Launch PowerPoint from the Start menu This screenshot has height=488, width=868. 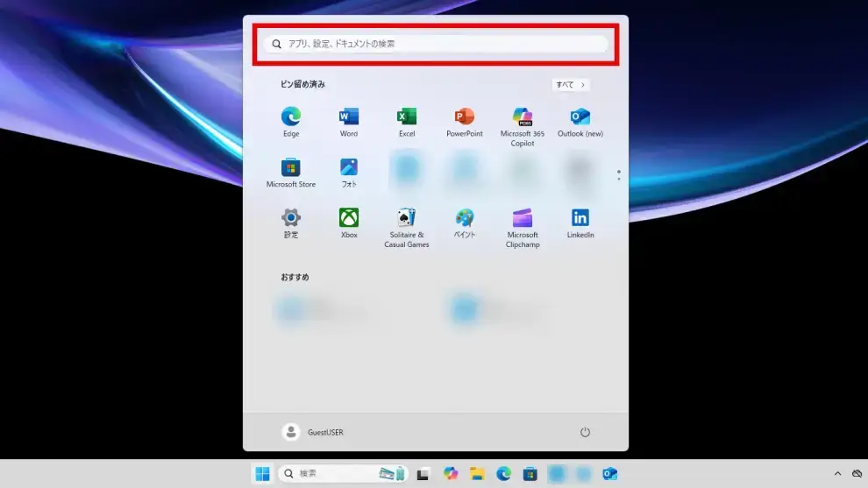(465, 123)
